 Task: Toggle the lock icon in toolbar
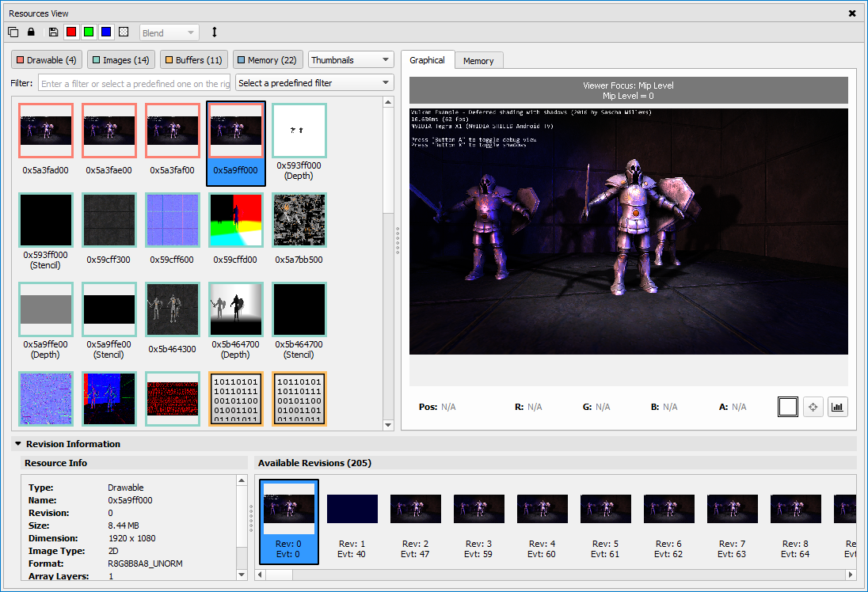(31, 32)
